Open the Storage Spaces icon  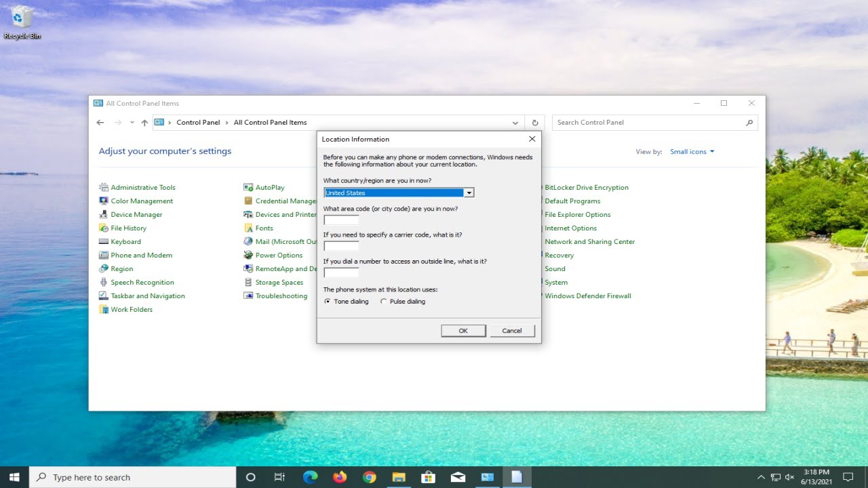point(248,283)
